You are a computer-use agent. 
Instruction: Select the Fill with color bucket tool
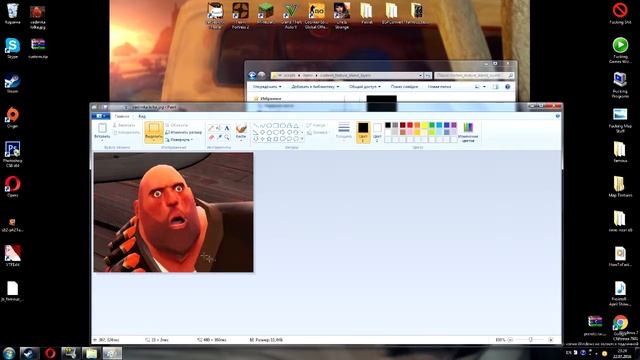click(219, 128)
